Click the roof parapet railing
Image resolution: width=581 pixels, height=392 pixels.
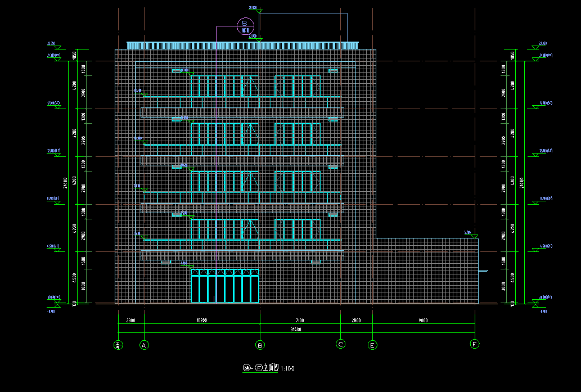[242, 45]
